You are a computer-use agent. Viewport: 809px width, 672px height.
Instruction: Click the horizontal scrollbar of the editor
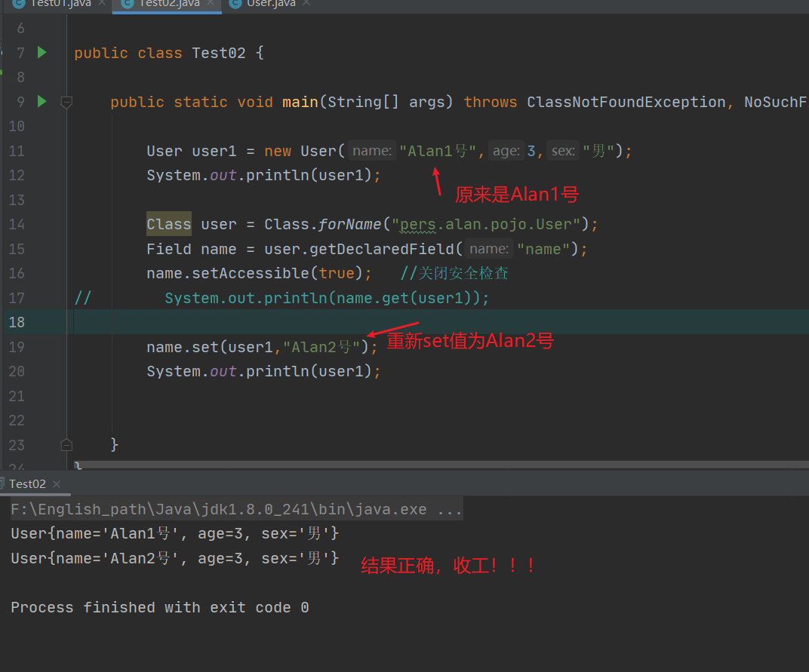tap(441, 465)
